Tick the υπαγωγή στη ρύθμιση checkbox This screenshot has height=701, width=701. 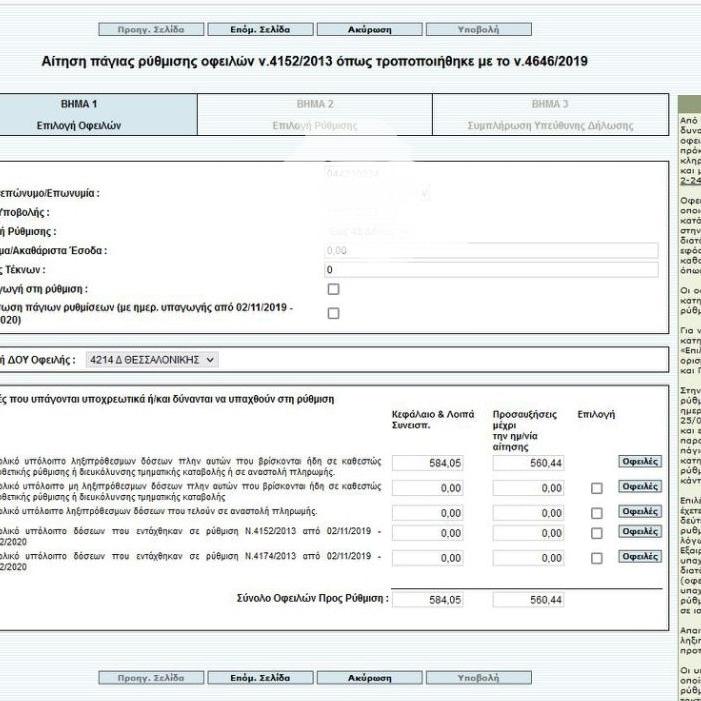[x=333, y=289]
